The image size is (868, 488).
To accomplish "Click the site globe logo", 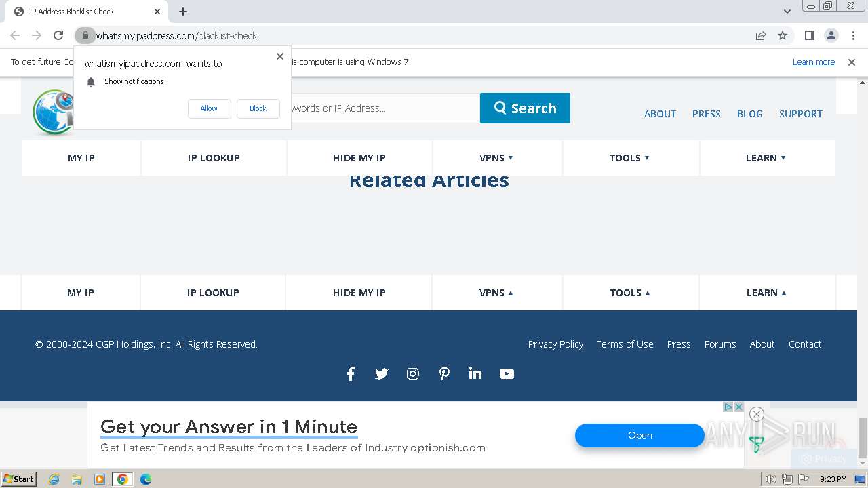I will (x=53, y=112).
